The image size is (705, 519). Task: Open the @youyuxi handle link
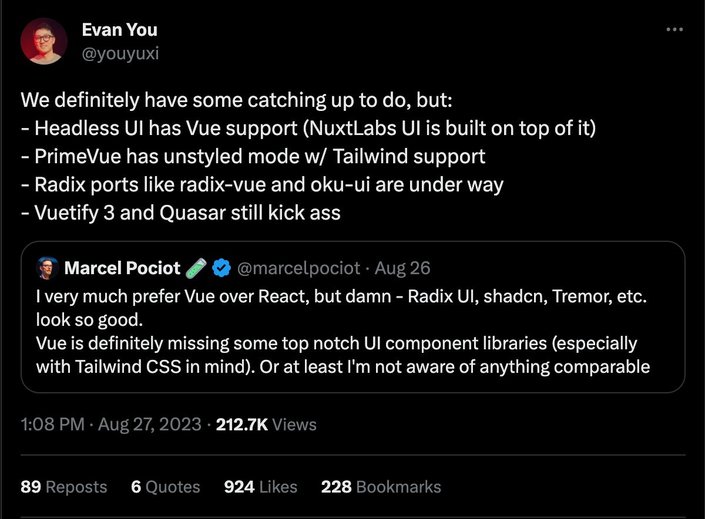pos(120,52)
